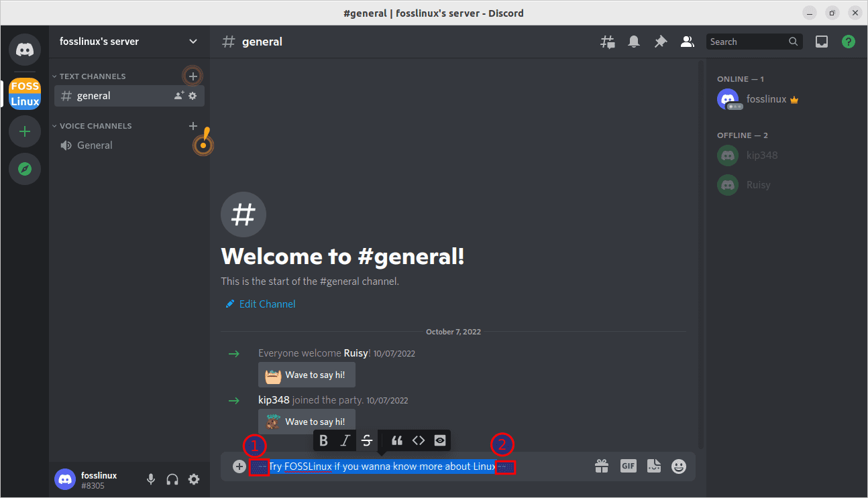Image resolution: width=868 pixels, height=498 pixels.
Task: Apply italic formatting to selection
Action: pyautogui.click(x=345, y=440)
